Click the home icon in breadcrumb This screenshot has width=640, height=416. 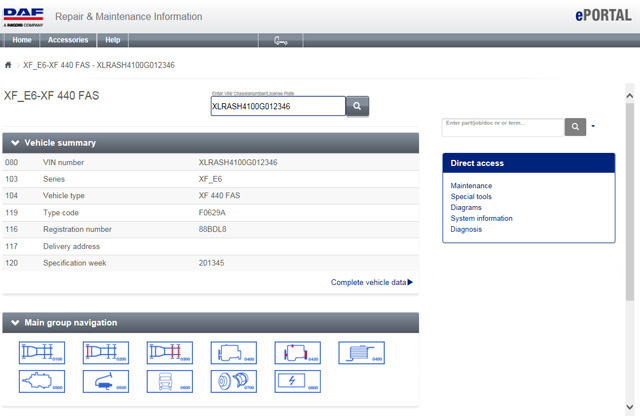9,64
